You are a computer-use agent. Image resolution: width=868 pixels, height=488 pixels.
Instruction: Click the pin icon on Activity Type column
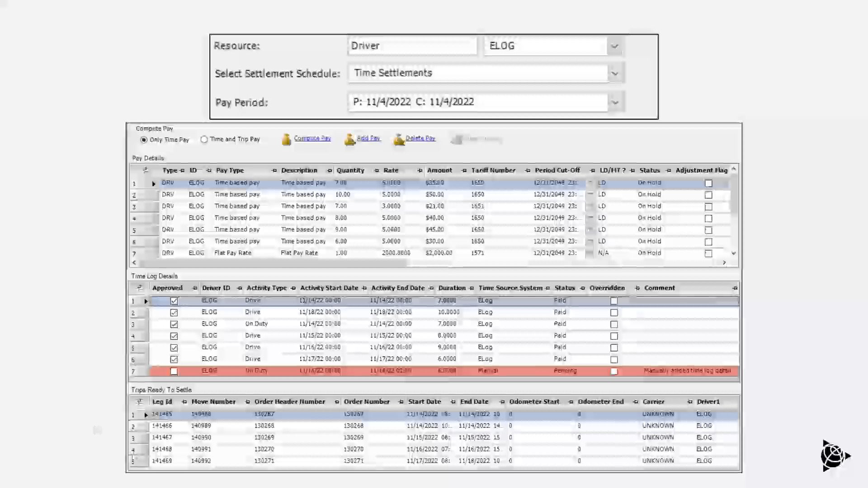coord(293,288)
